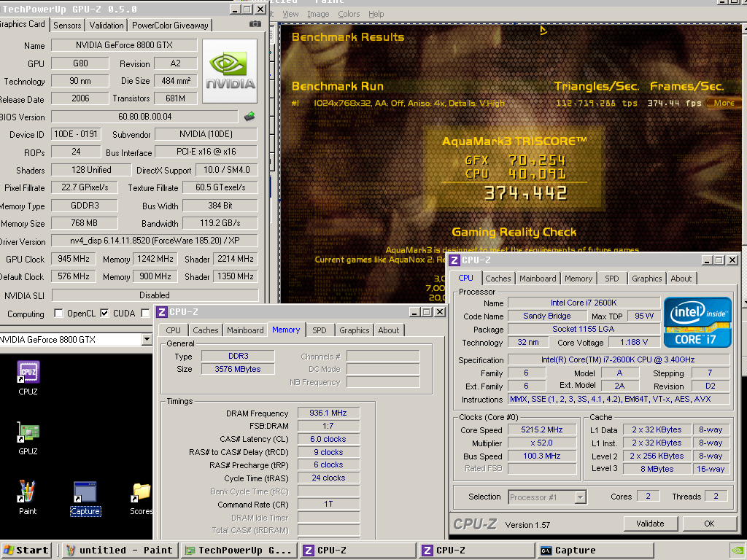Open the Image menu in Paint
The image size is (747, 560).
point(318,14)
